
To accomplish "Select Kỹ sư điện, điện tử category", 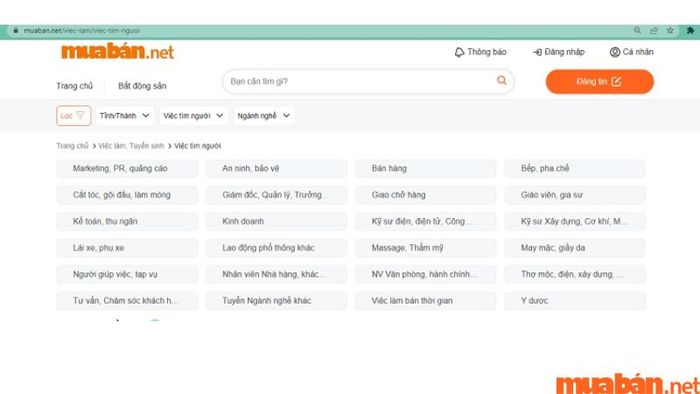I will [425, 221].
